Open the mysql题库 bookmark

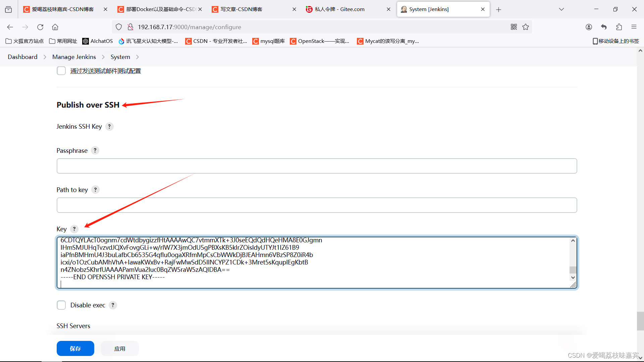tap(269, 41)
